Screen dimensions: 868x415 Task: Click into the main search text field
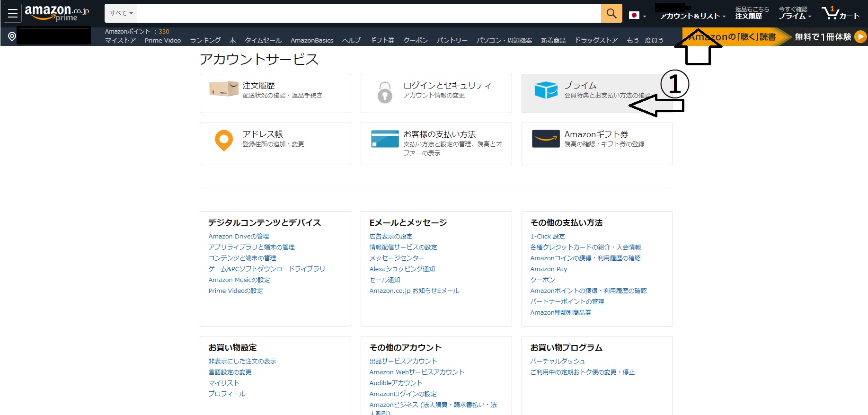click(x=369, y=13)
